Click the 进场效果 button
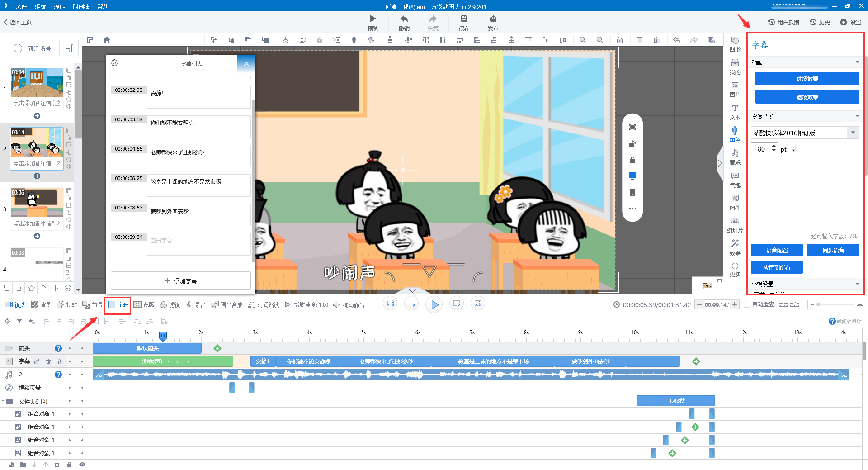This screenshot has height=470, width=868. click(807, 79)
